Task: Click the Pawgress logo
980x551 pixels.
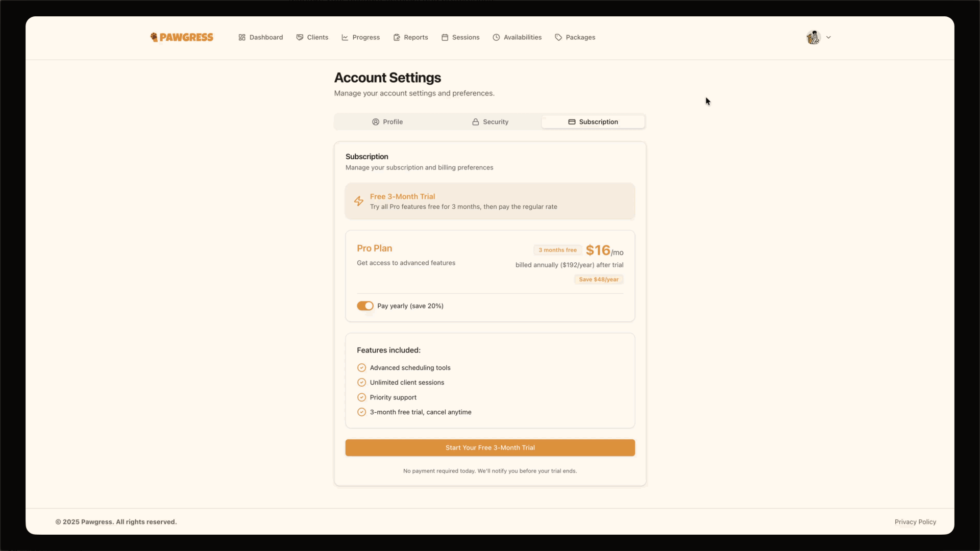Action: point(182,37)
